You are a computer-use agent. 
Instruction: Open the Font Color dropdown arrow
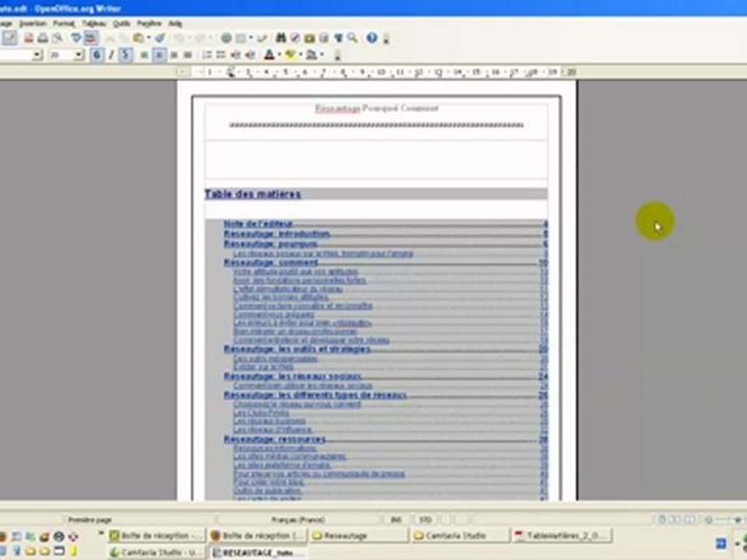pyautogui.click(x=279, y=55)
